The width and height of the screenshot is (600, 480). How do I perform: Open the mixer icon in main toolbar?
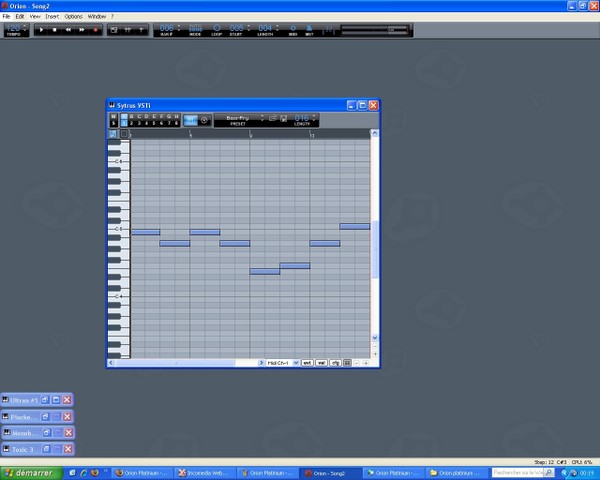point(127,29)
